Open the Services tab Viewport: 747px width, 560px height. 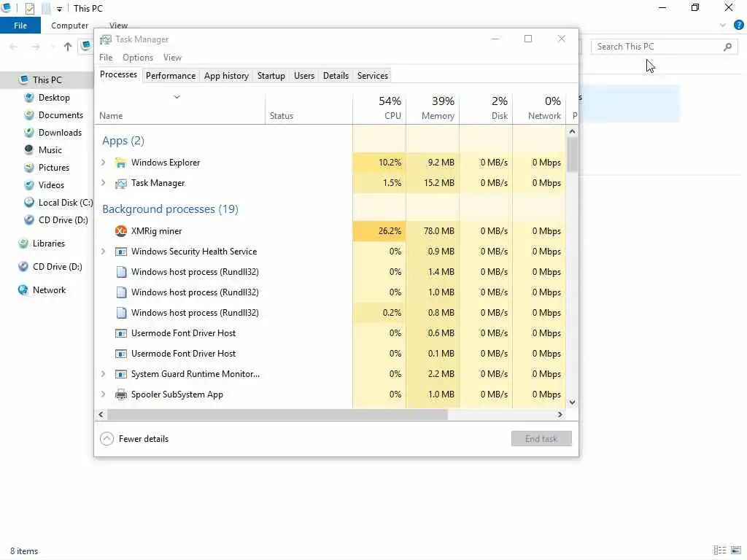point(373,76)
